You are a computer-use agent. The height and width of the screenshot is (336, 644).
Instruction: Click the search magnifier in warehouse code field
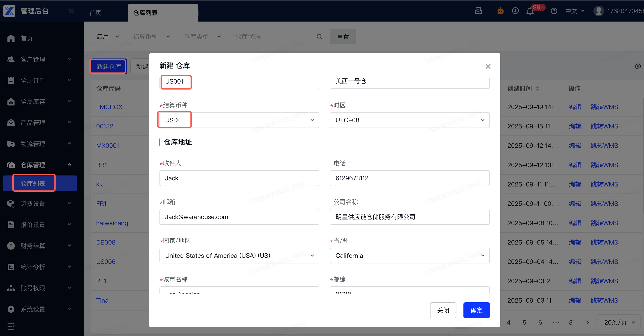pos(319,37)
